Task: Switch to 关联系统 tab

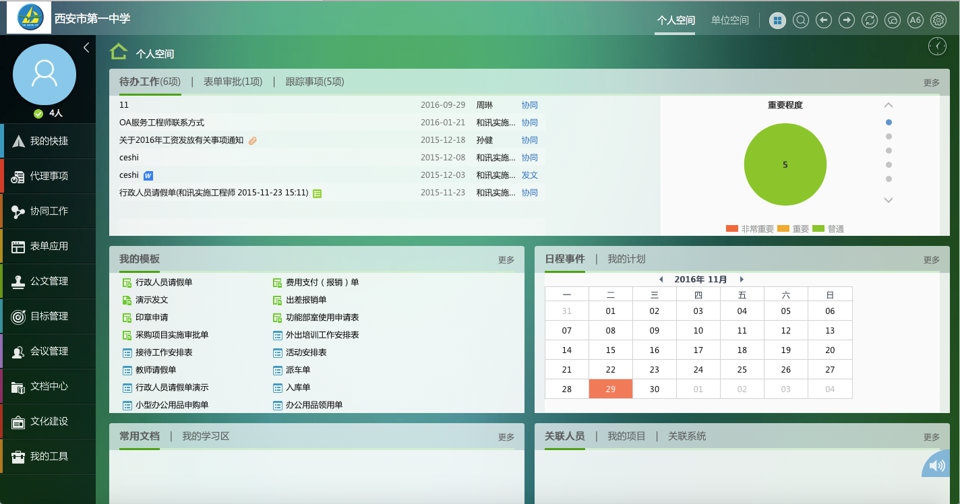Action: point(687,436)
